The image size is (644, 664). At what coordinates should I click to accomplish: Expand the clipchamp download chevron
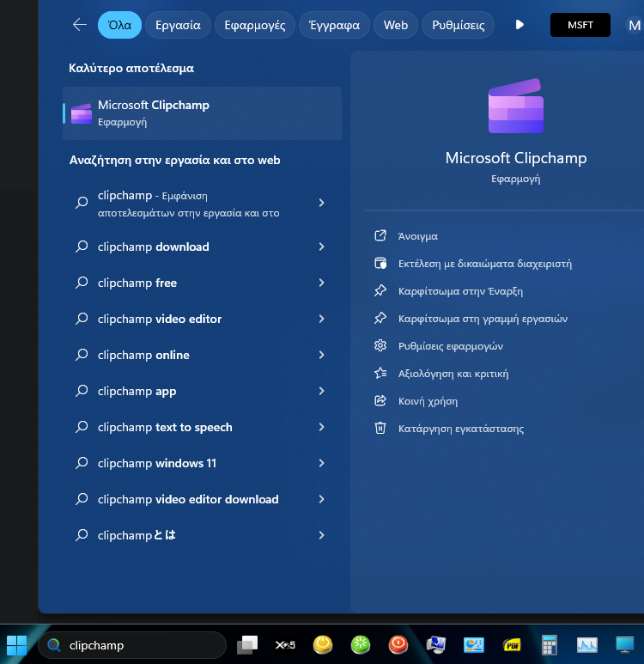(x=321, y=247)
